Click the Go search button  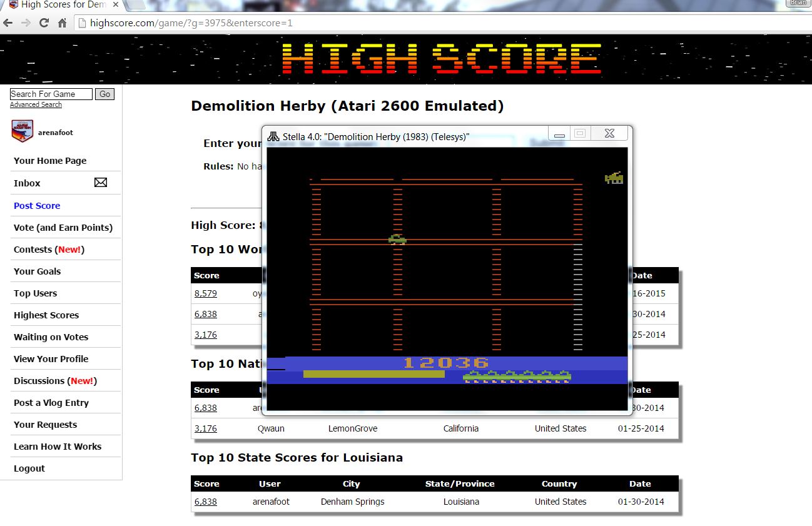104,94
